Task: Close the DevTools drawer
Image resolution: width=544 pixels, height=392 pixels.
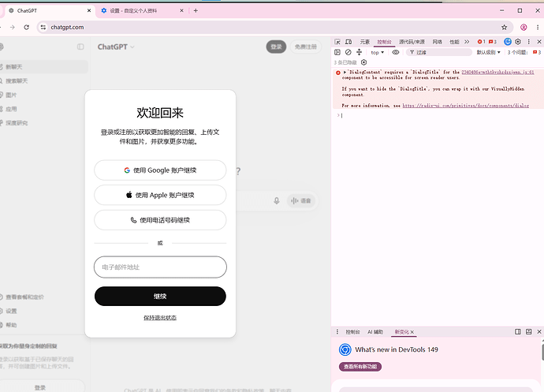Action: click(x=539, y=331)
